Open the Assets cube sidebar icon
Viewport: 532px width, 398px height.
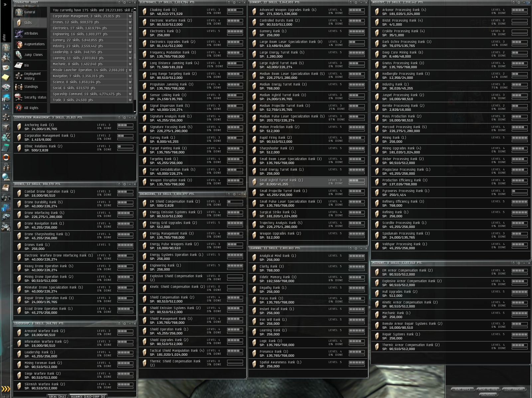6,127
